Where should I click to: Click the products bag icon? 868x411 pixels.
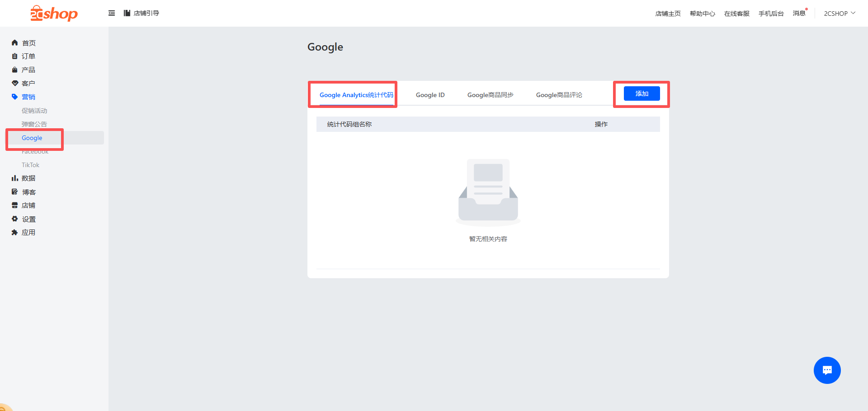(x=14, y=70)
